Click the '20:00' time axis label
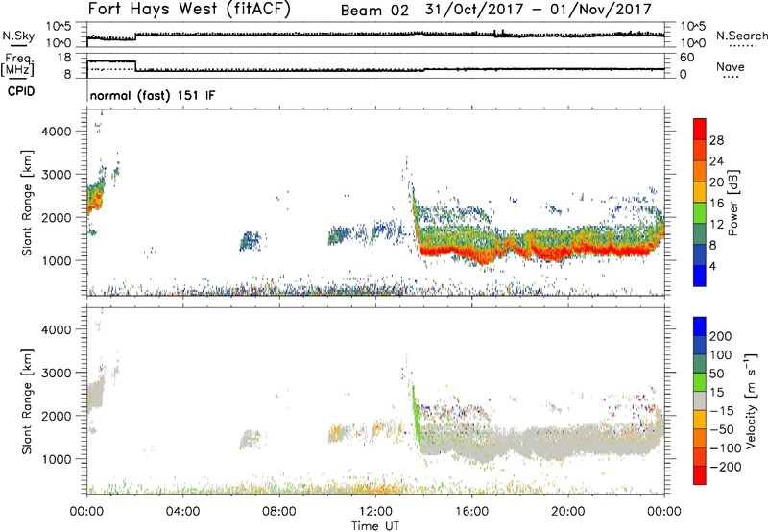The height and width of the screenshot is (532, 768). pyautogui.click(x=567, y=512)
